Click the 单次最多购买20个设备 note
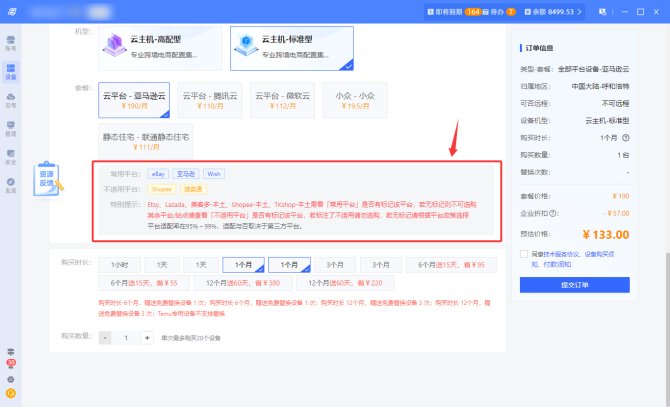The image size is (670, 408). pyautogui.click(x=191, y=338)
